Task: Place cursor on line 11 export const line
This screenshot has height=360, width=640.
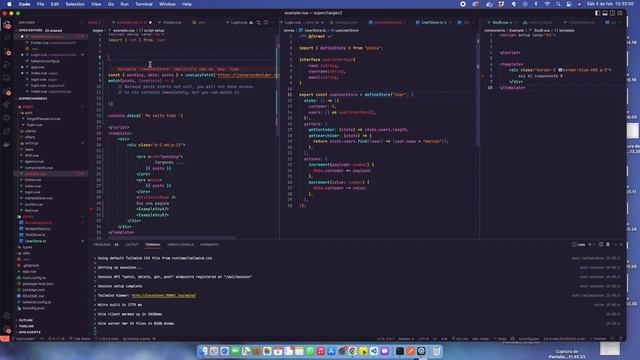Action: click(x=356, y=94)
